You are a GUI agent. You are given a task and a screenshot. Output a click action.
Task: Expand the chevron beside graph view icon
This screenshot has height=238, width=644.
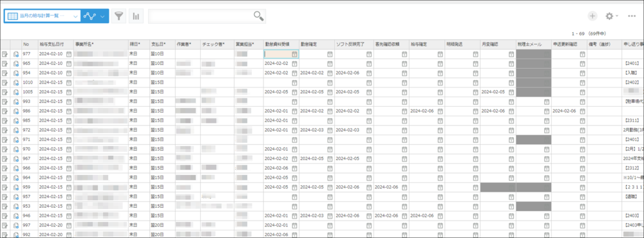coord(102,16)
